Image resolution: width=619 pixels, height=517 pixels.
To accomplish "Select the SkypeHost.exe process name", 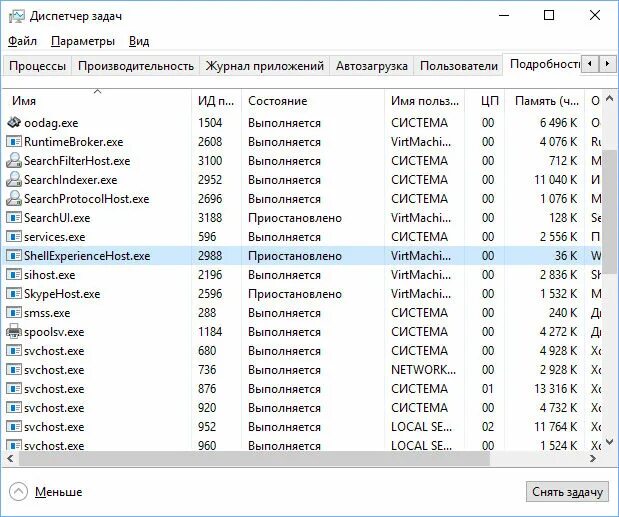I will (62, 294).
